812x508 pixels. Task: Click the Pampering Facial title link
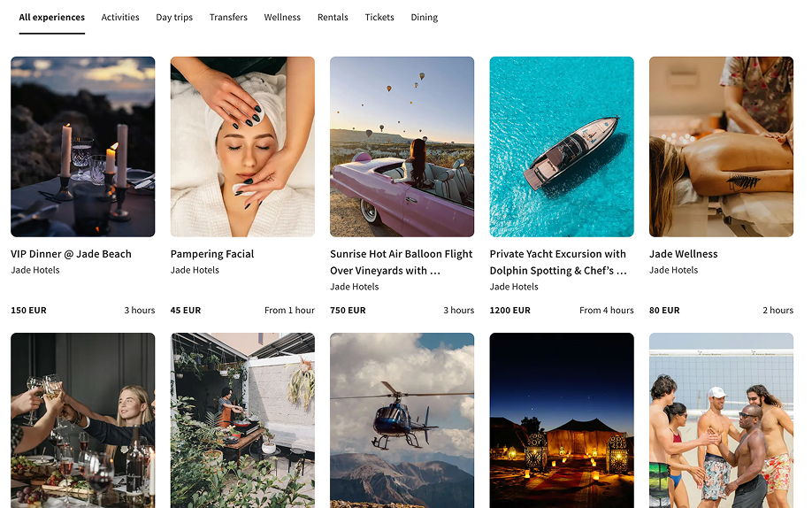(212, 254)
